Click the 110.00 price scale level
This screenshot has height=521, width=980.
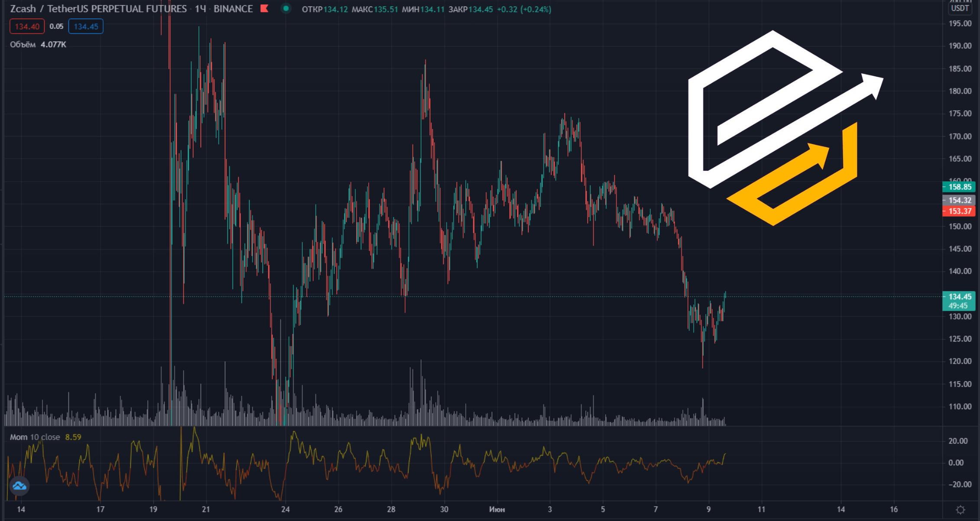(x=960, y=407)
